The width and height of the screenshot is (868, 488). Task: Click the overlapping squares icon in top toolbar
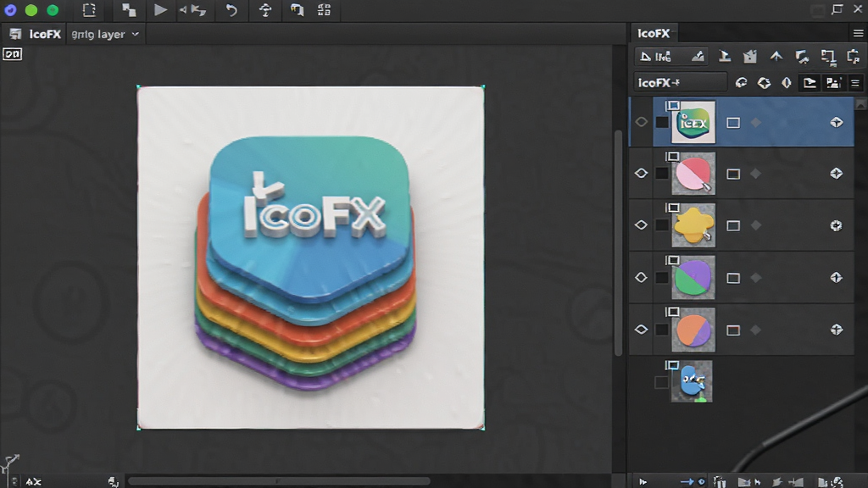tap(129, 10)
